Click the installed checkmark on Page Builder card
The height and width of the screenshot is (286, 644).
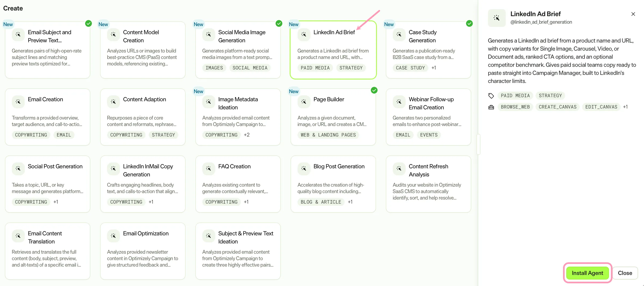[x=374, y=90]
